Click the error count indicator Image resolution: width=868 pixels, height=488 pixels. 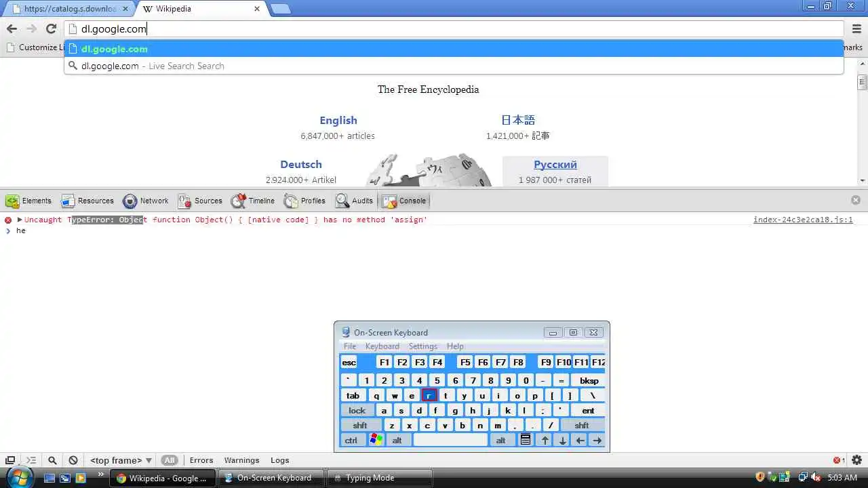839,460
